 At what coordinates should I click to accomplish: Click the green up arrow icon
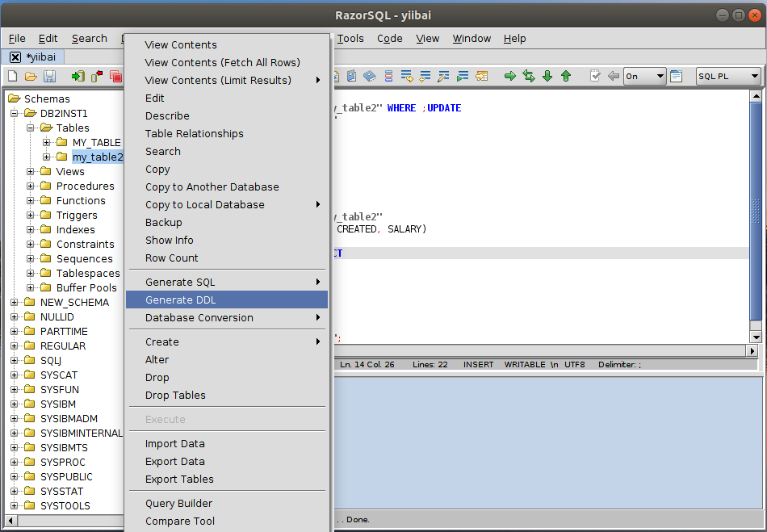click(x=566, y=76)
